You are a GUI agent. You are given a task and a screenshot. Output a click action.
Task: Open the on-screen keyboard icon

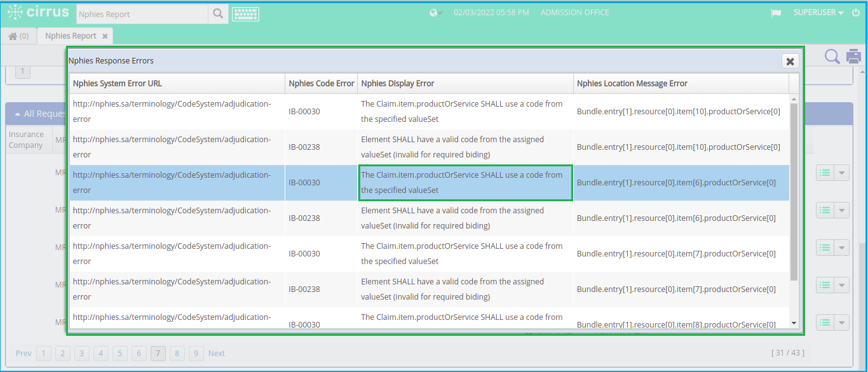coord(245,13)
